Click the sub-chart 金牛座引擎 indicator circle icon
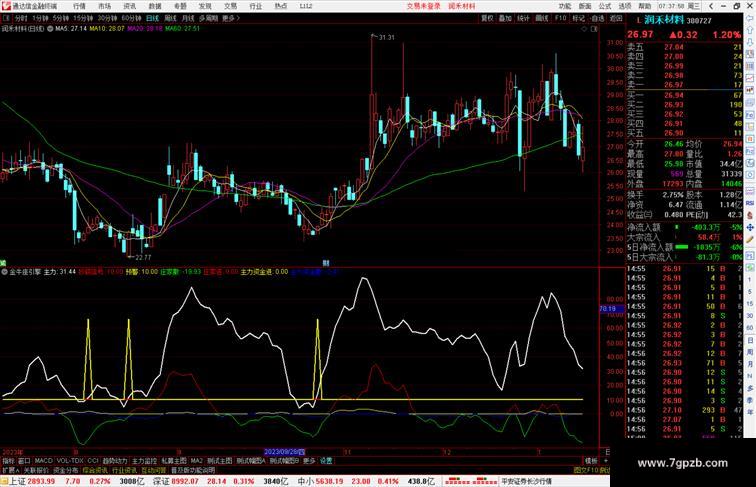The width and height of the screenshot is (756, 487). [4, 272]
